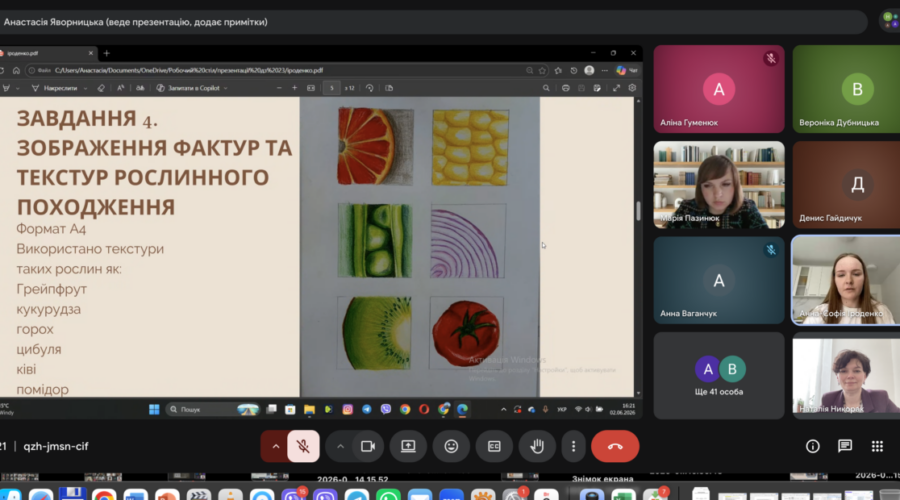Zoom in PDF with plus button

point(294,88)
